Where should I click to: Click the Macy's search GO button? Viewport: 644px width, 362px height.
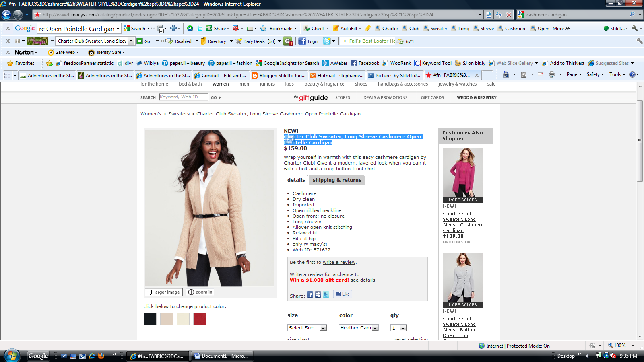pyautogui.click(x=216, y=97)
